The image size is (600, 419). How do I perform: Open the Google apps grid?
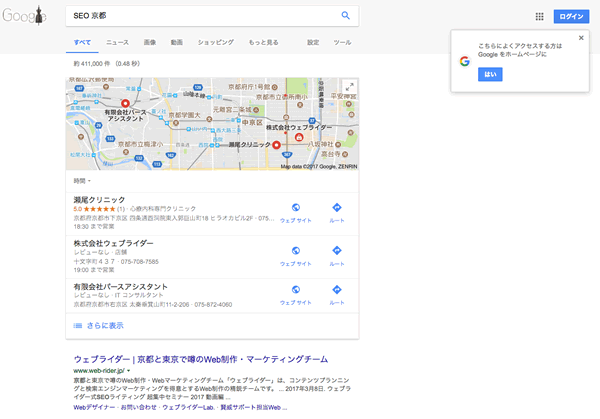(x=539, y=17)
